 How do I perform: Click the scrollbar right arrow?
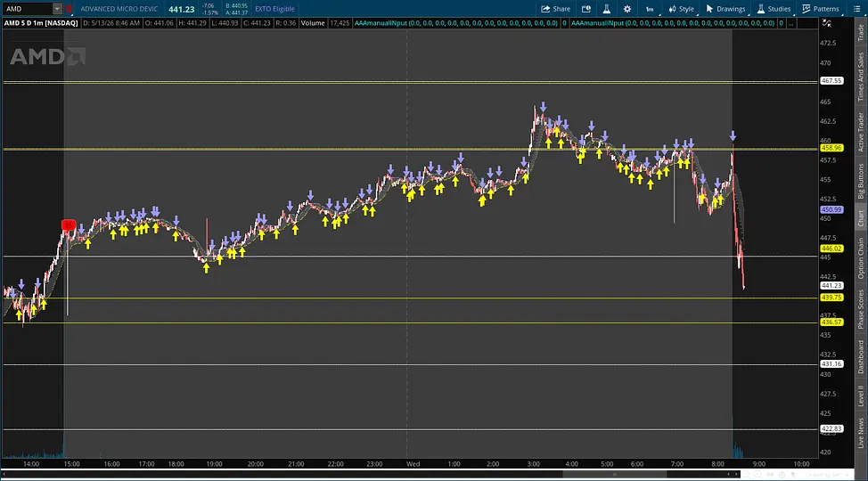tap(736, 475)
